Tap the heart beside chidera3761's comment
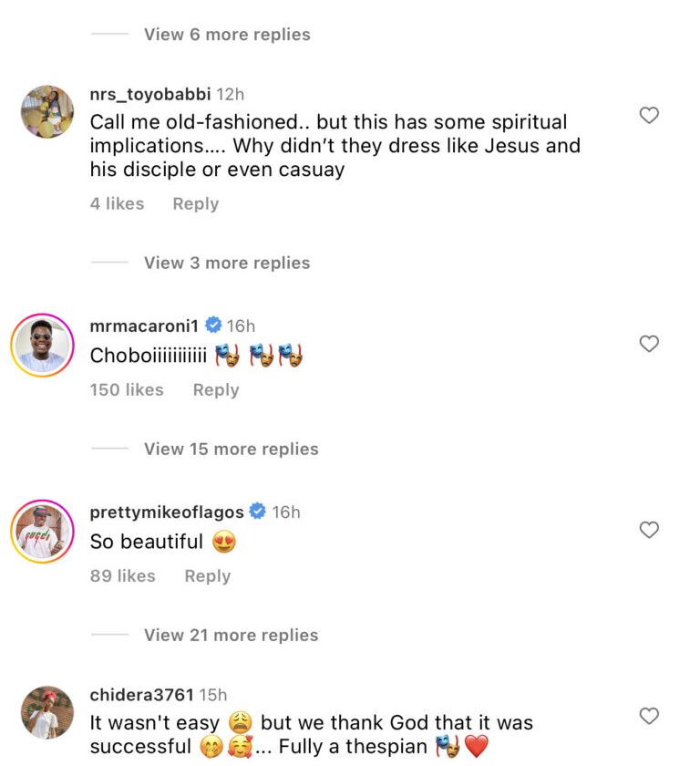Screen dimensions: 700x766 pos(649,716)
